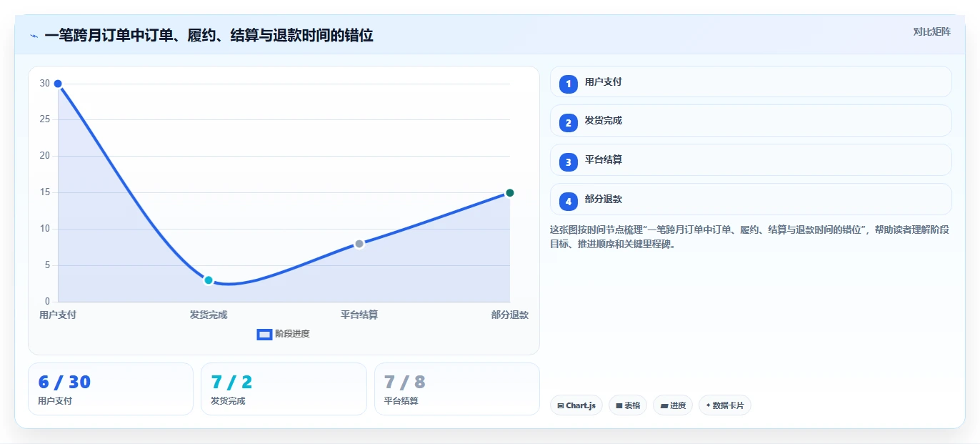Open the 发货完成 step row
Image resolution: width=980 pixels, height=444 pixels.
pos(751,121)
